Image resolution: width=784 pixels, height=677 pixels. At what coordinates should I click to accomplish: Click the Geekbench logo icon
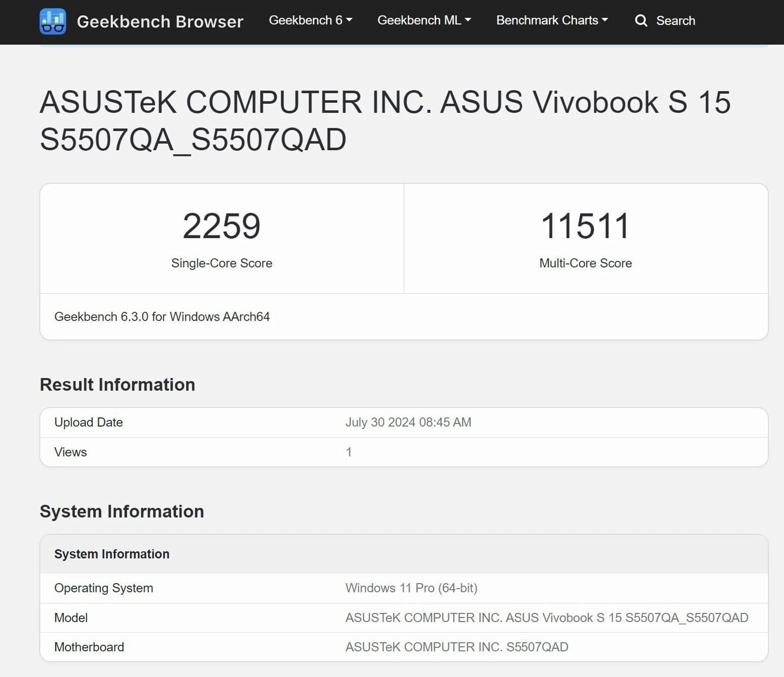(53, 21)
